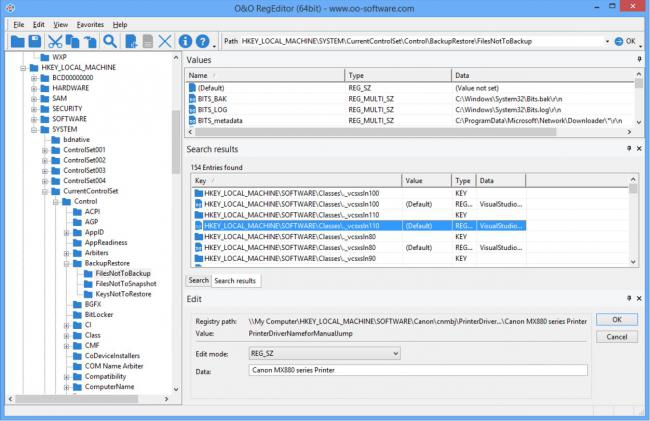Click the delete X toolbar icon

tap(165, 41)
